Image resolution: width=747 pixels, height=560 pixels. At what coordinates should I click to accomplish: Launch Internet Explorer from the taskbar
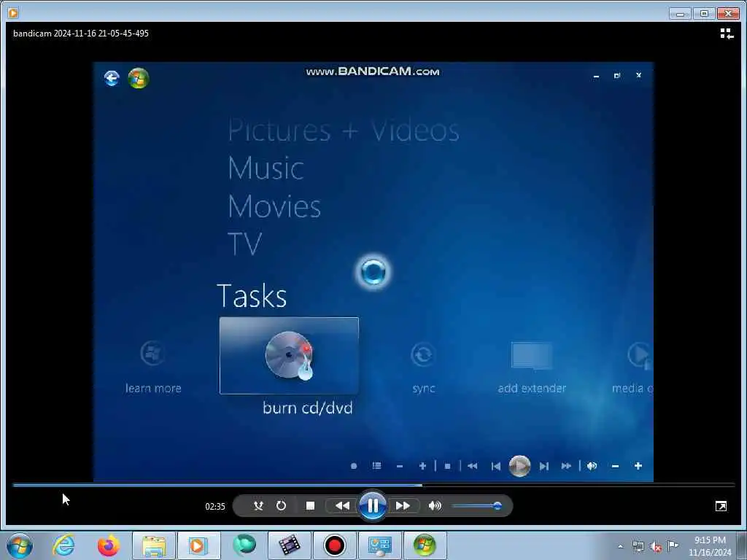click(63, 545)
